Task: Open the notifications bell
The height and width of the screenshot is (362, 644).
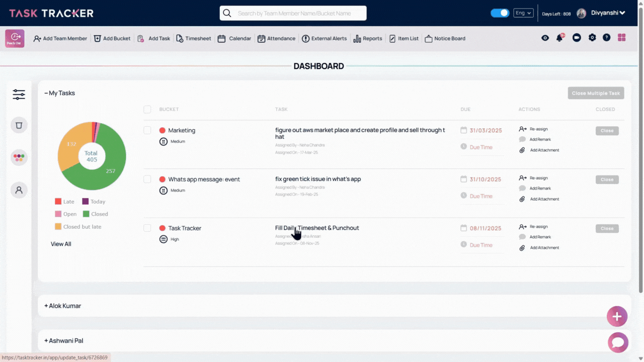Action: pos(559,38)
